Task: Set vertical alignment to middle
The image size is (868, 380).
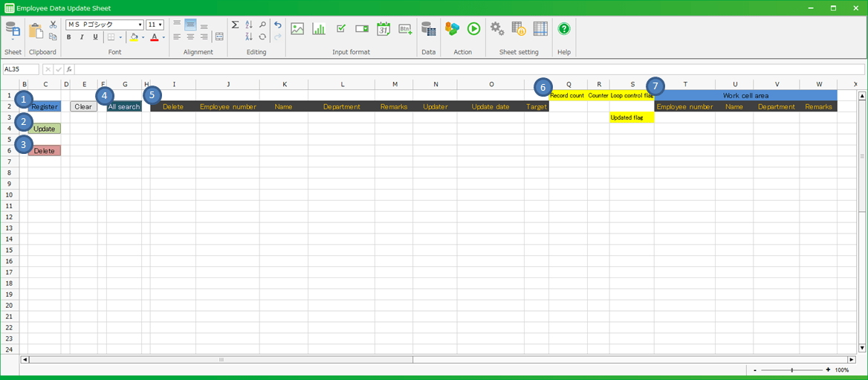Action: pos(190,25)
